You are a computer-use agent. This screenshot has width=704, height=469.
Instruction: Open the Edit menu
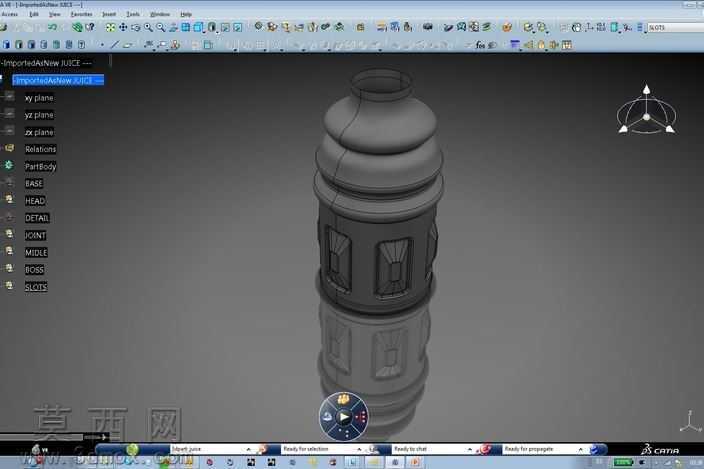tap(34, 14)
